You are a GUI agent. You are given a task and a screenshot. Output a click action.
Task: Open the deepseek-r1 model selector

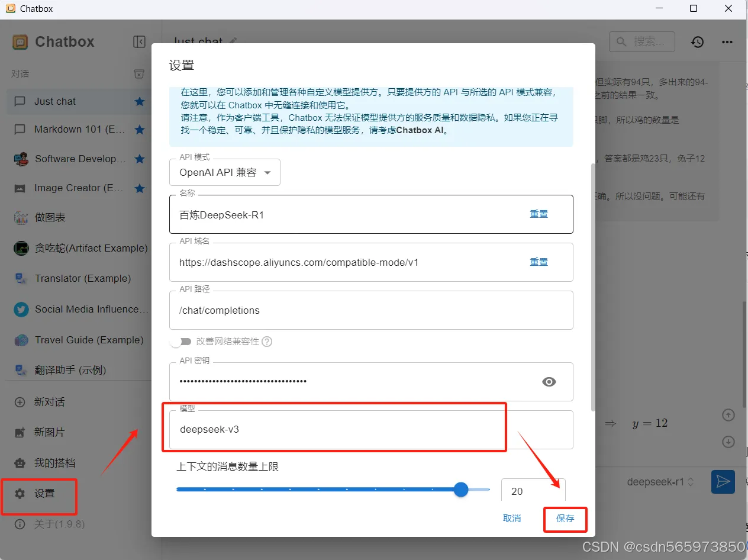[x=660, y=482]
